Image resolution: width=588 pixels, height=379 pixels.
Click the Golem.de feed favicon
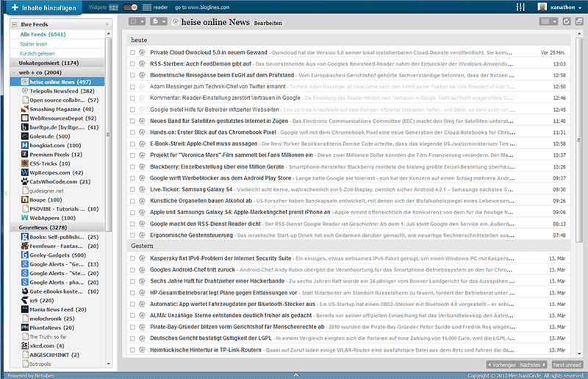coord(25,136)
